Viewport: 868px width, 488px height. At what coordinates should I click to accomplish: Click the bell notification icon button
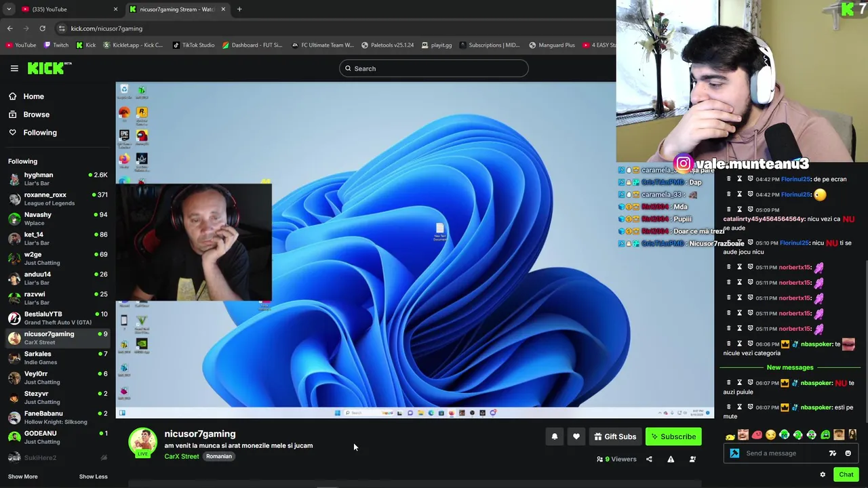click(555, 437)
